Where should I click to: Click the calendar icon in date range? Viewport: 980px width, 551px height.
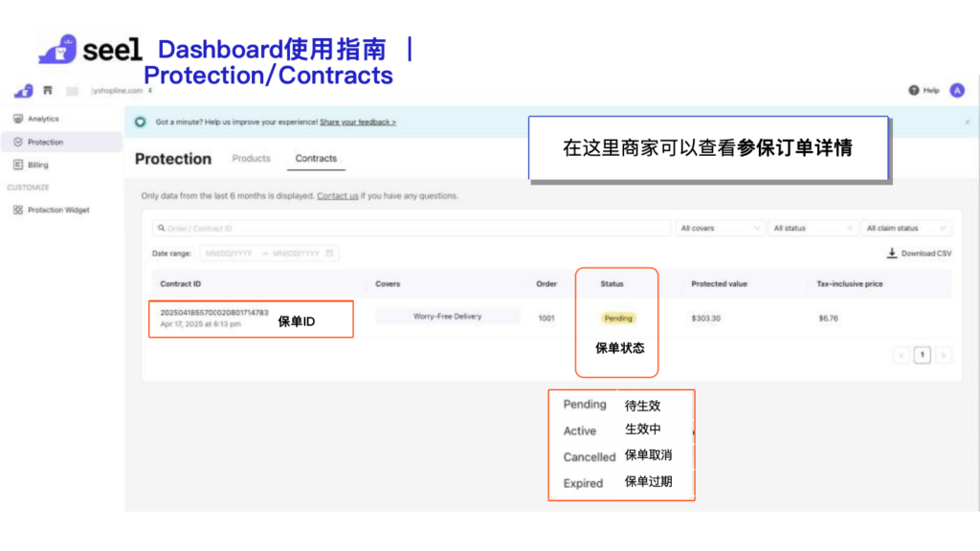(x=330, y=253)
